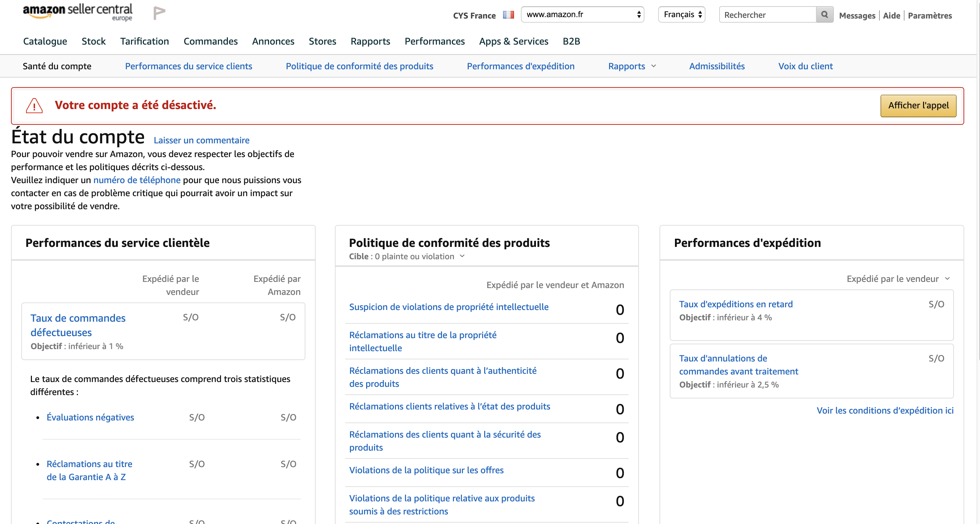Open Réclamations clients relatives à l'état des produits
This screenshot has height=524, width=980.
point(449,406)
